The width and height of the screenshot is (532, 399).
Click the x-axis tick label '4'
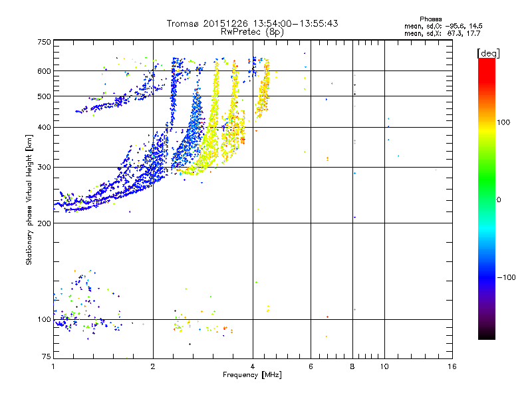pos(253,366)
